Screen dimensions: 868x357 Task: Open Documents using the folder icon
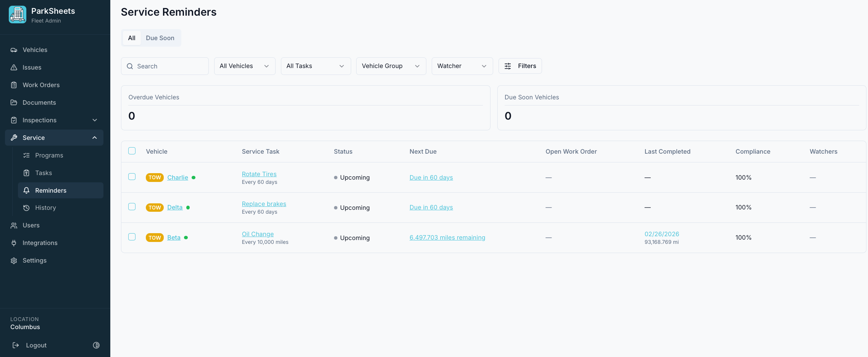[14, 102]
